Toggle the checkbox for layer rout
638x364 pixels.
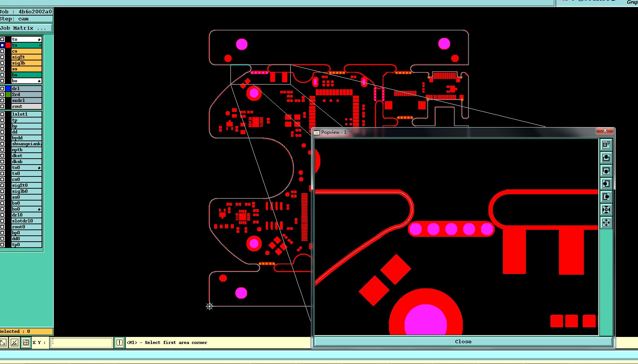point(2,106)
